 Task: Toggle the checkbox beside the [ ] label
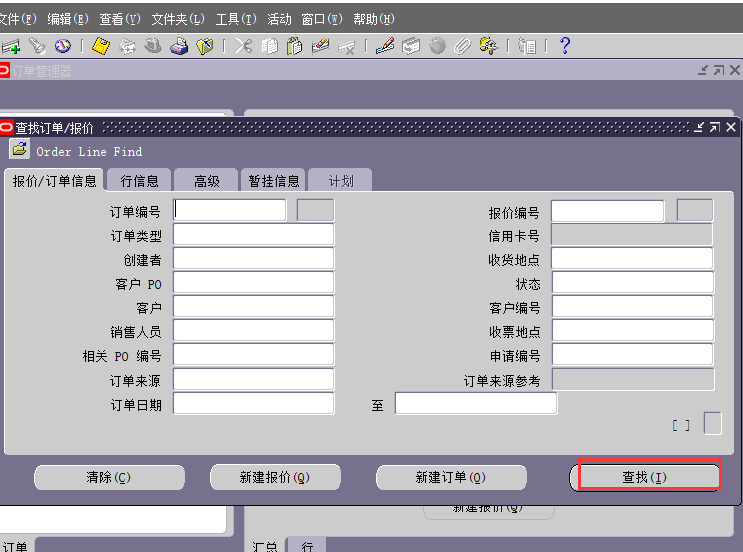pos(712,424)
